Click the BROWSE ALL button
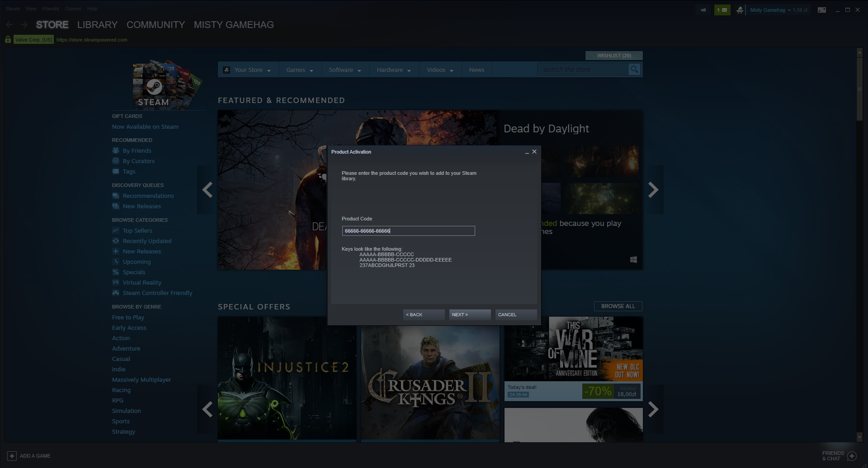868x468 pixels. click(618, 306)
